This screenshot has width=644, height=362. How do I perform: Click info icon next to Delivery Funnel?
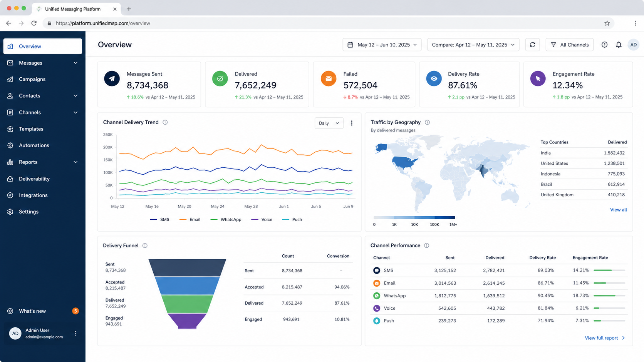[145, 245]
